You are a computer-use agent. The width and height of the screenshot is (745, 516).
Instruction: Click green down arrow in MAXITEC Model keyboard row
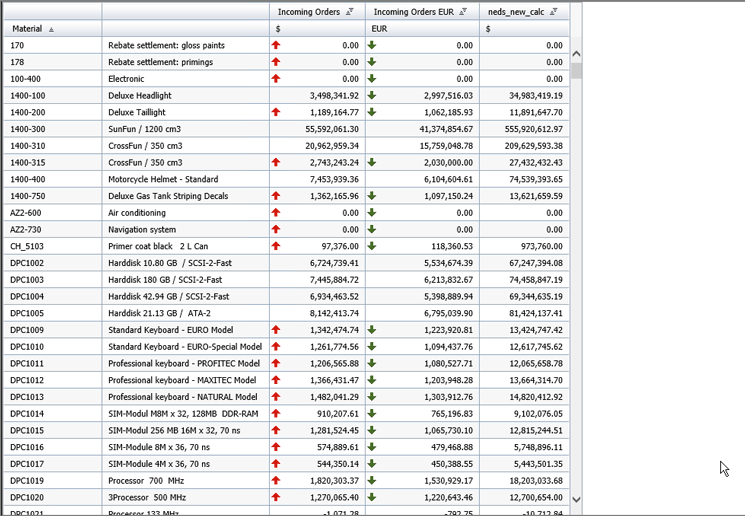click(x=372, y=380)
